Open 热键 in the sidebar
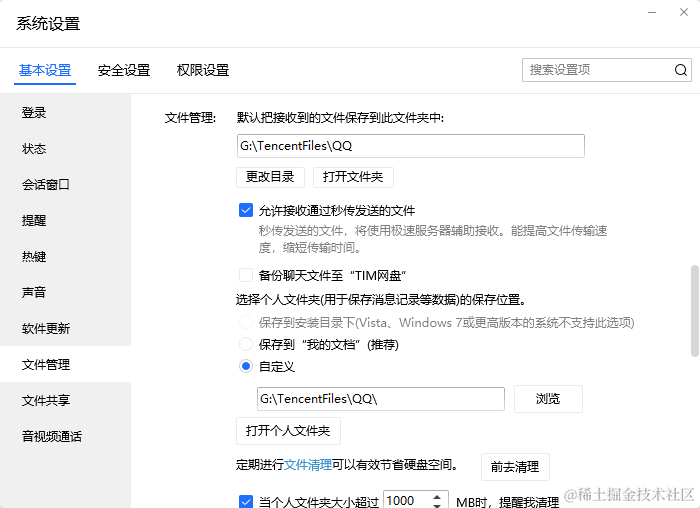Screen dimensions: 700x508 34,257
